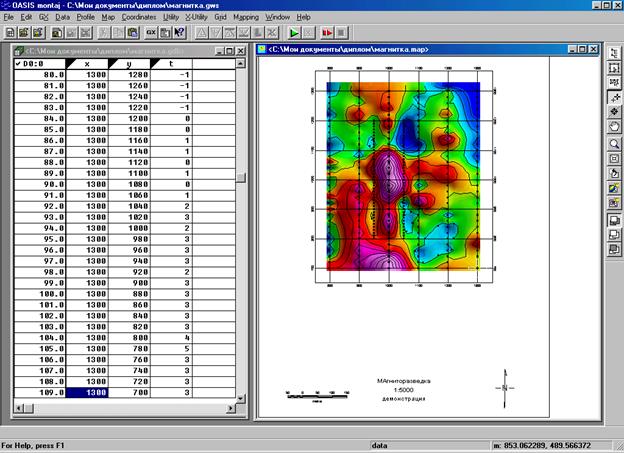Viewport: 624px width, 453px height.
Task: Open the Mapping menu
Action: point(245,18)
